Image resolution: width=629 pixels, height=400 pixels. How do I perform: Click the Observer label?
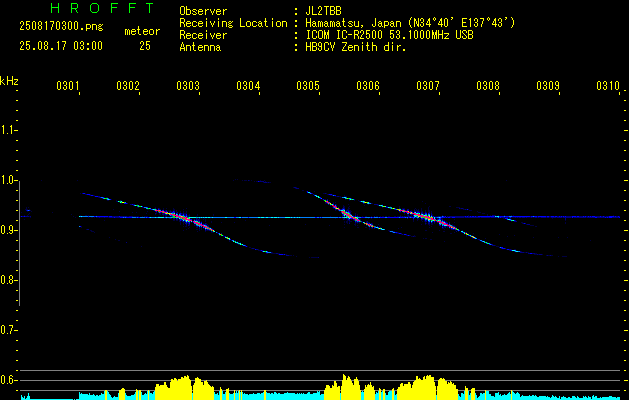click(203, 11)
